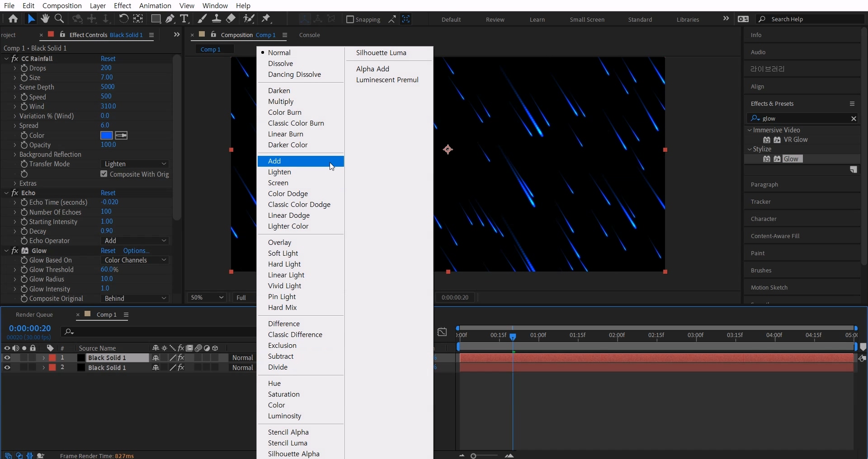Image resolution: width=868 pixels, height=459 pixels.
Task: Toggle visibility of layer 1
Action: click(x=7, y=358)
